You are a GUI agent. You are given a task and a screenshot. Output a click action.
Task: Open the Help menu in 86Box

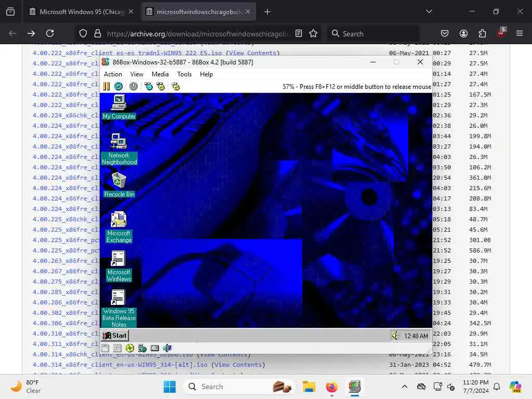[206, 74]
